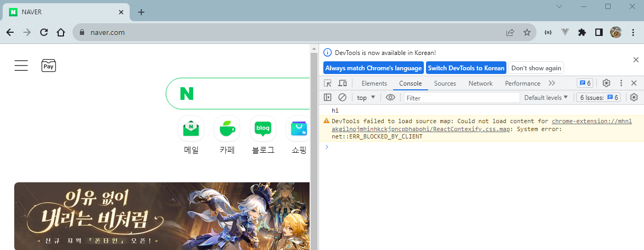Switch to the Elements tab
Viewport: 644px width, 250px height.
pos(374,83)
